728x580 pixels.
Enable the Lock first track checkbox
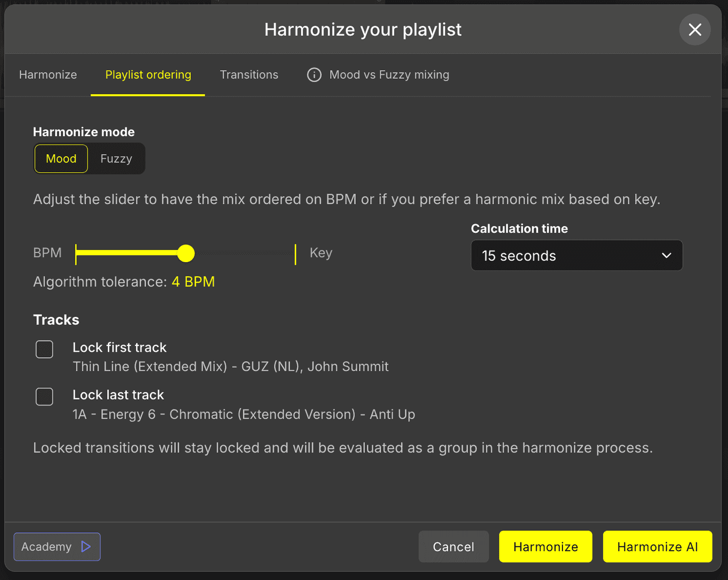coord(45,349)
